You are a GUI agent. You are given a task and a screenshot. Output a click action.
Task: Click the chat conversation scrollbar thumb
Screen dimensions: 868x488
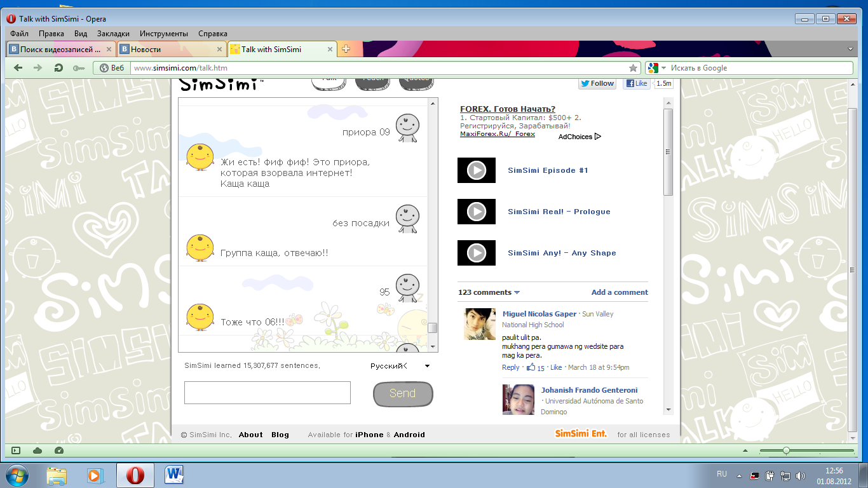point(433,328)
